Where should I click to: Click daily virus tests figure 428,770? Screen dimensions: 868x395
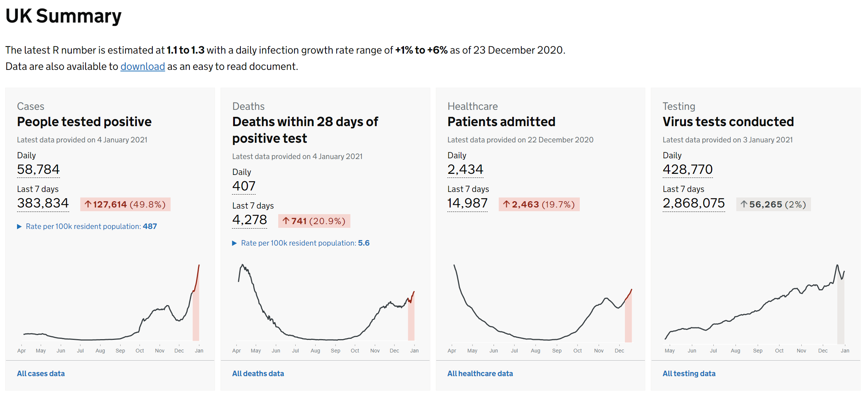(687, 169)
